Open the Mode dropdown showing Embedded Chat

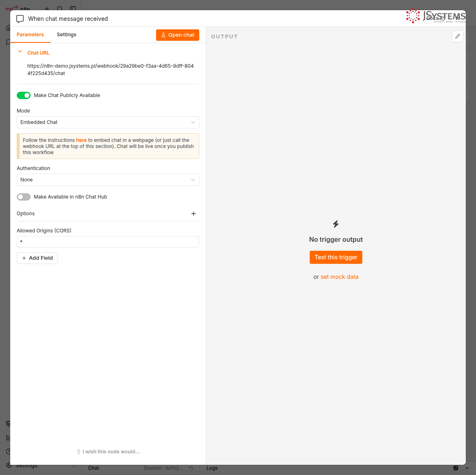coord(108,122)
